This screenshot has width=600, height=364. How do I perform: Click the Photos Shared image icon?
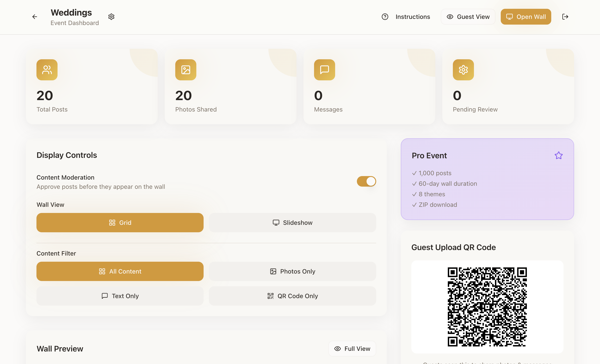[186, 70]
